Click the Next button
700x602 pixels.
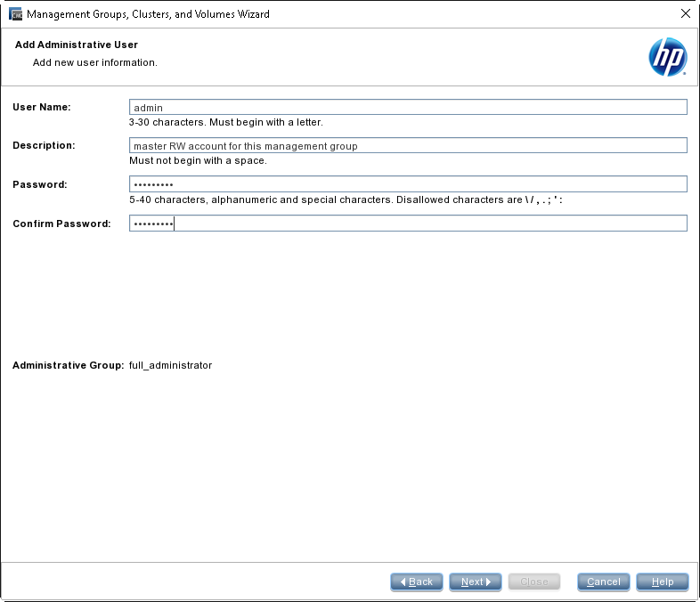click(x=475, y=582)
